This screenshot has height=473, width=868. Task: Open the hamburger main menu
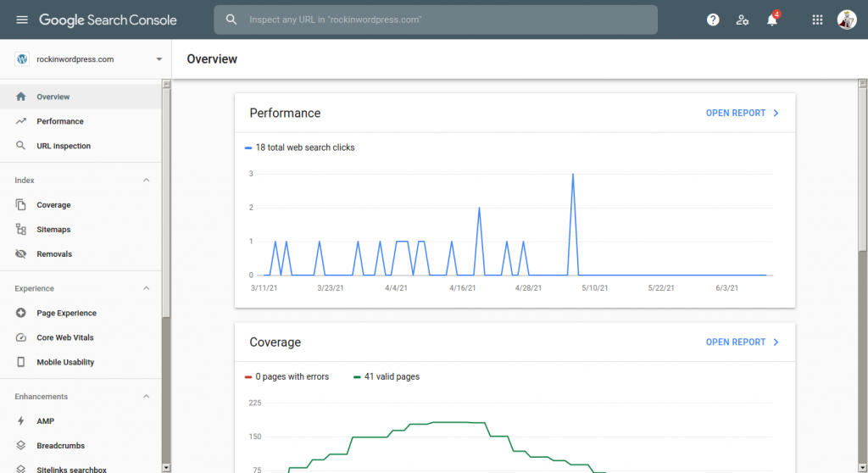pos(21,20)
